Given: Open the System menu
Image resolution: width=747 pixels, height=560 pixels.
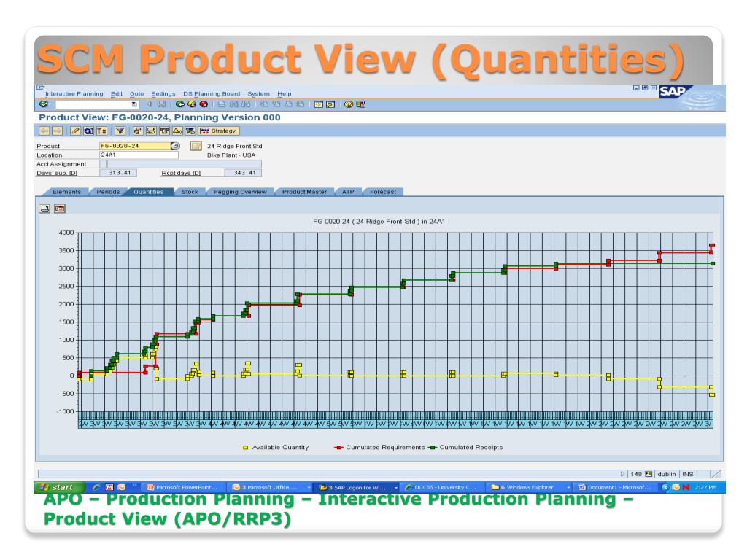Looking at the screenshot, I should [259, 94].
